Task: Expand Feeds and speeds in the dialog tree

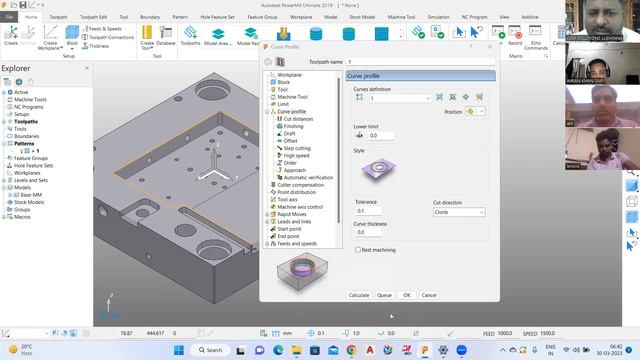Action: [x=267, y=244]
